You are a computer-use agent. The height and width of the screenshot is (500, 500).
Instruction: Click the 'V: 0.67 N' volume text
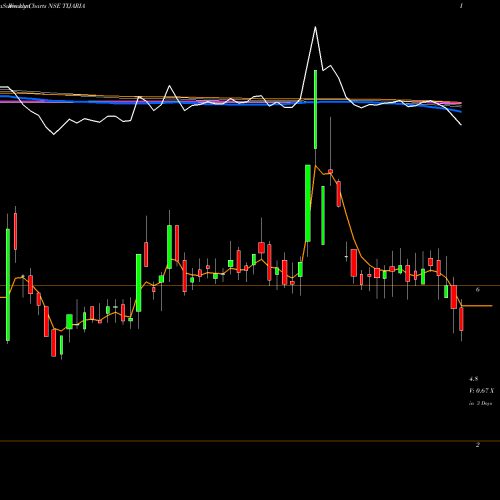coord(481,391)
